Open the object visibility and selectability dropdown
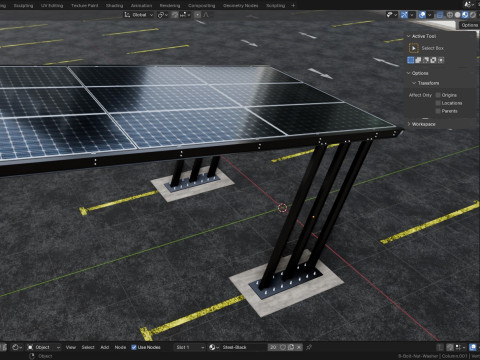This screenshot has width=480, height=360. (391, 15)
